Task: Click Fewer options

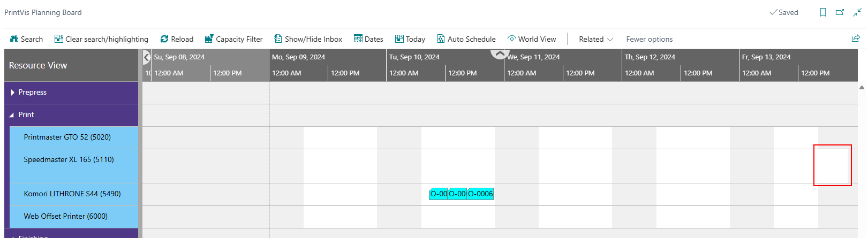Action: tap(649, 39)
